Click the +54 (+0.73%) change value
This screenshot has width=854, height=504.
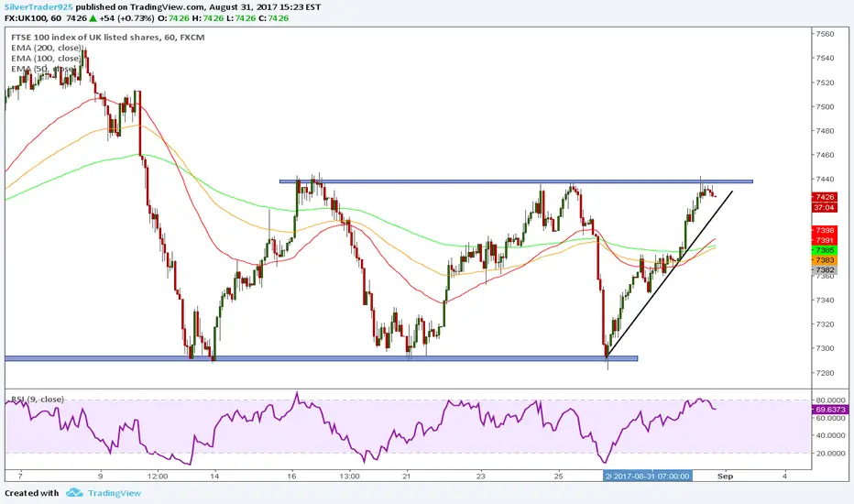point(126,18)
